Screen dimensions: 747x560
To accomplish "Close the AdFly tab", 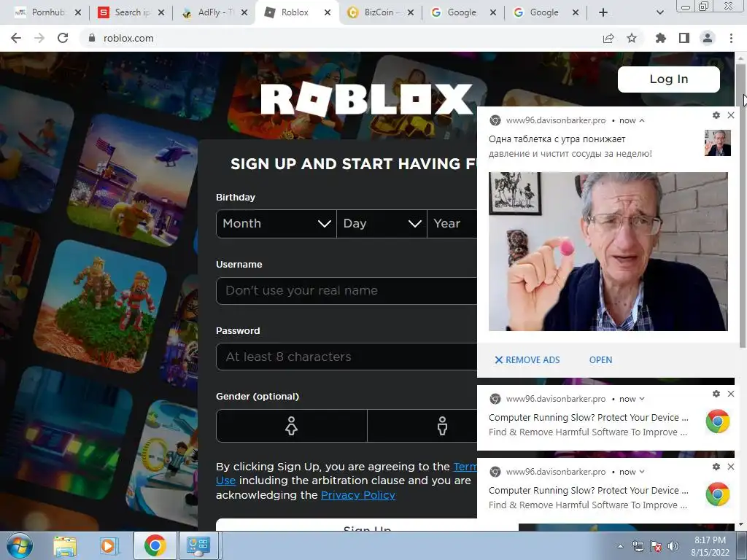I will coord(244,12).
